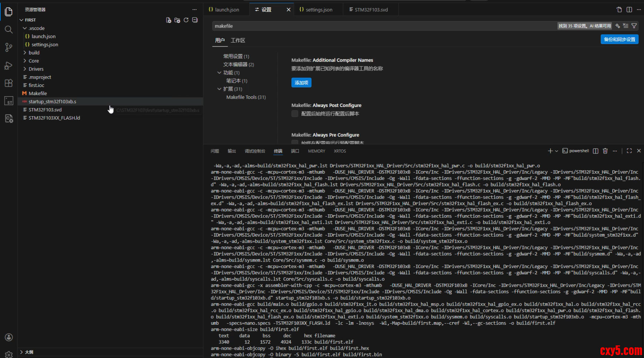The image size is (644, 358).
Task: Open the Source Control view
Action: [9, 47]
